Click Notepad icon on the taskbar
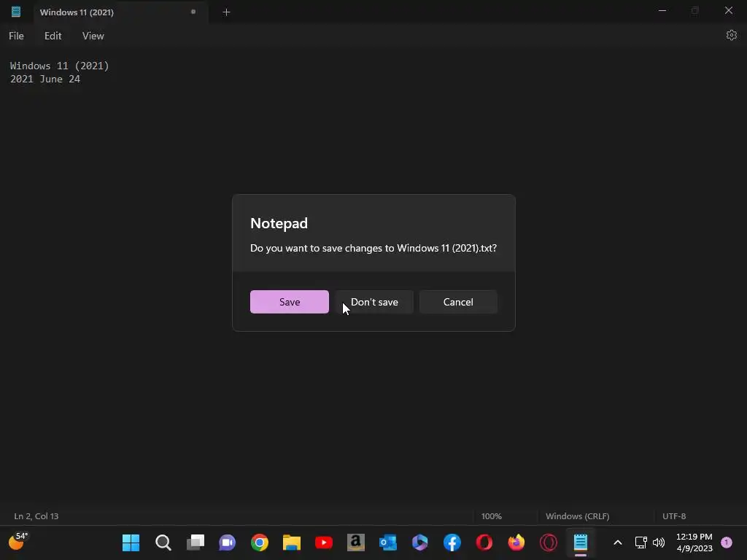747x560 pixels. [x=580, y=542]
